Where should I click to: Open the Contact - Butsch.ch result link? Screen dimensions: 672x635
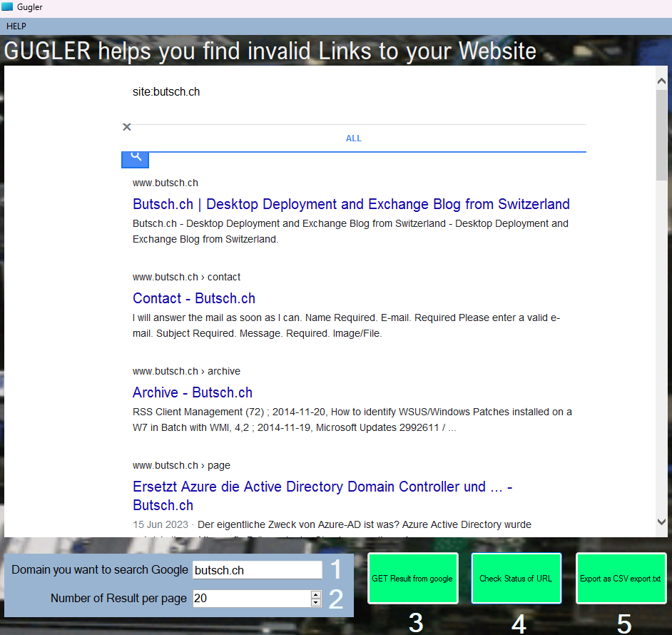194,298
